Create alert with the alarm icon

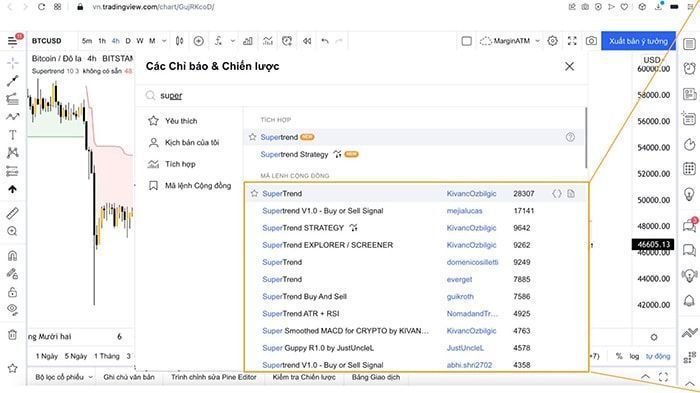(x=287, y=41)
